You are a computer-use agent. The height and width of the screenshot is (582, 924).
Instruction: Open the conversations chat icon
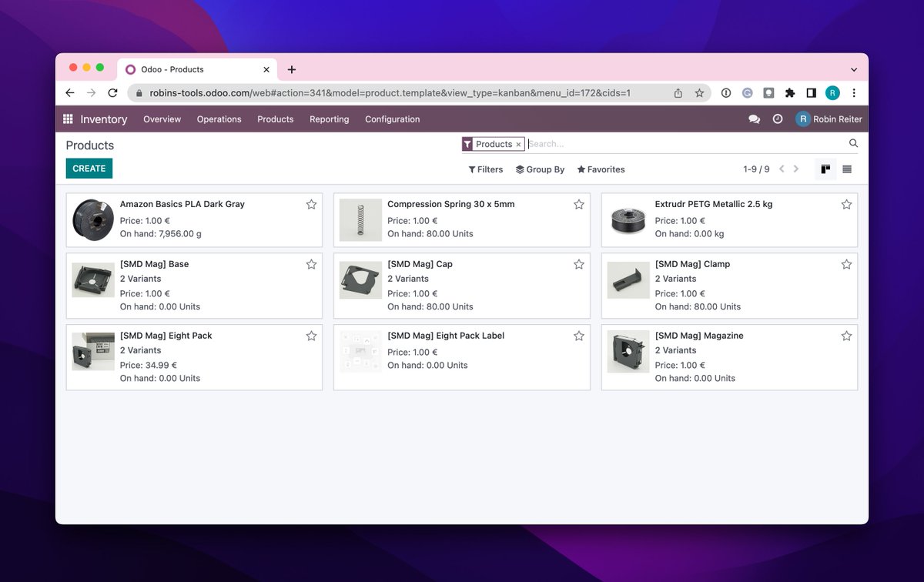click(754, 119)
